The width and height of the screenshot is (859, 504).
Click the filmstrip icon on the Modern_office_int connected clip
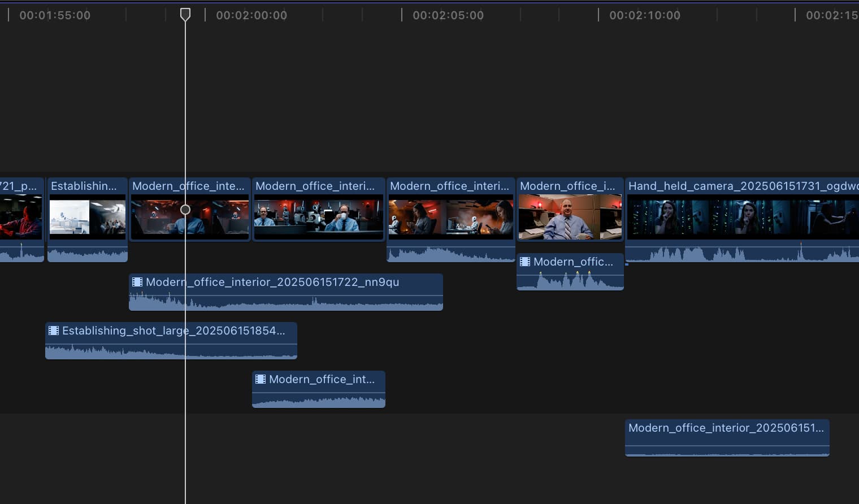(x=261, y=379)
